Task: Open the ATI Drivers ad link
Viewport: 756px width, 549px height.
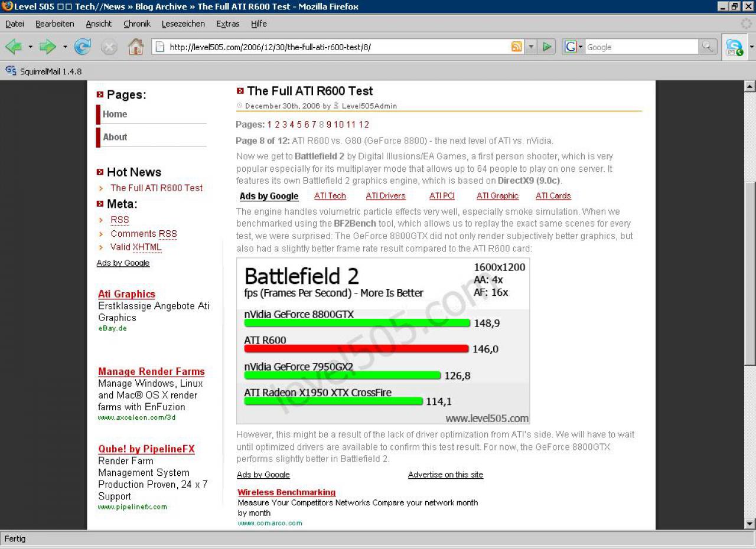Action: pos(386,196)
